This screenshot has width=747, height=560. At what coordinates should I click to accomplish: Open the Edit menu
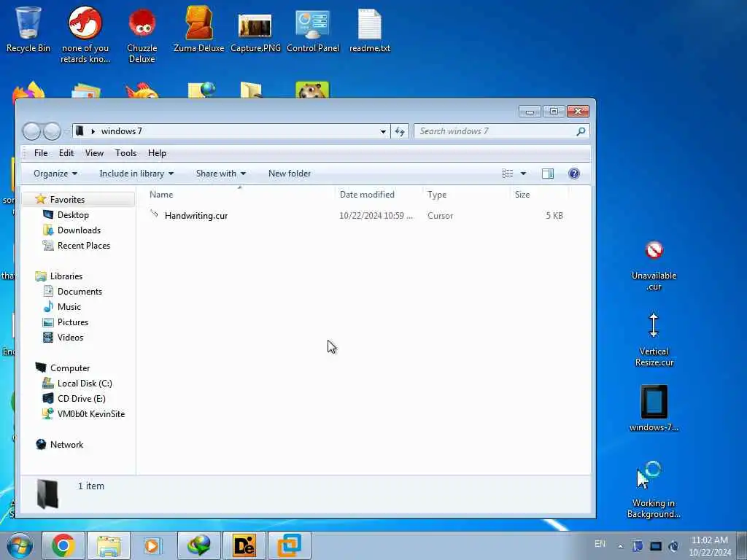click(66, 153)
